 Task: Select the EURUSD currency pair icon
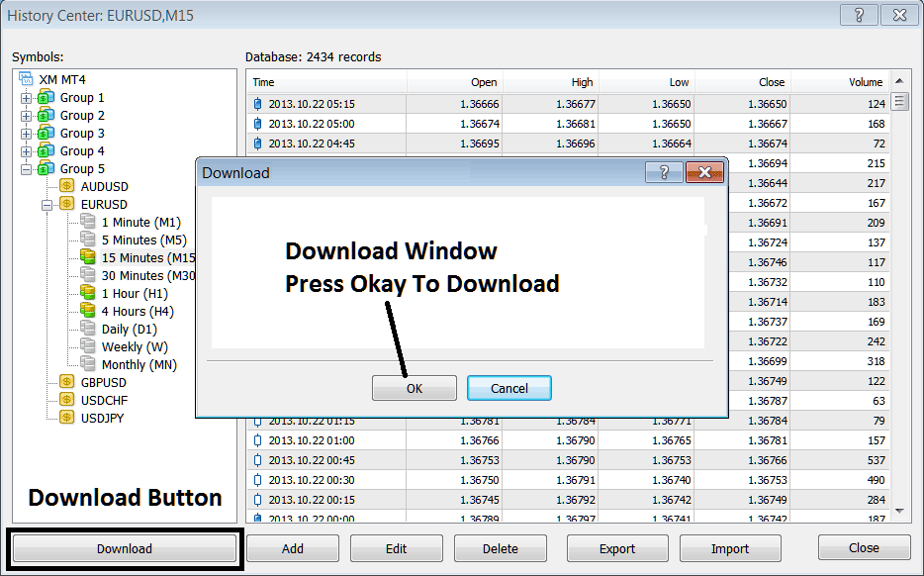[x=65, y=204]
